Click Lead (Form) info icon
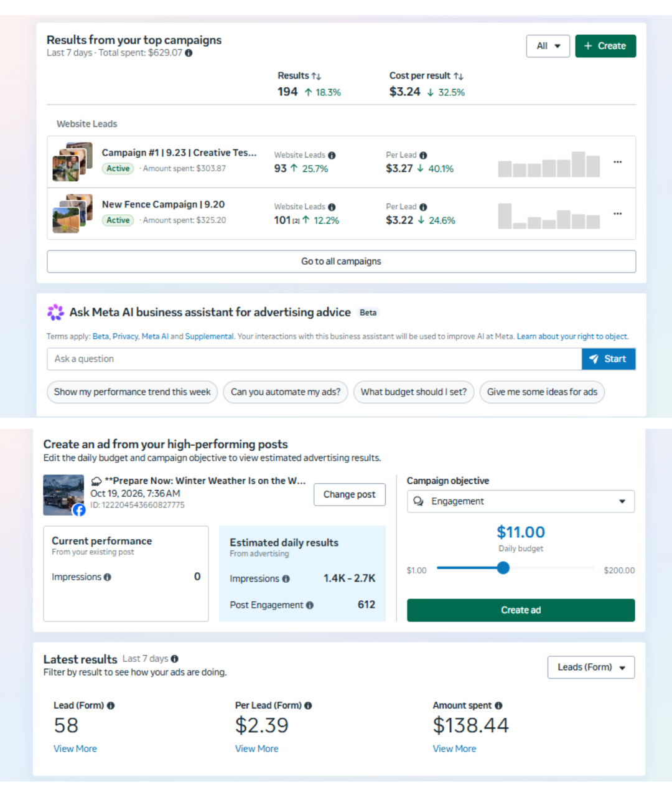 click(111, 706)
